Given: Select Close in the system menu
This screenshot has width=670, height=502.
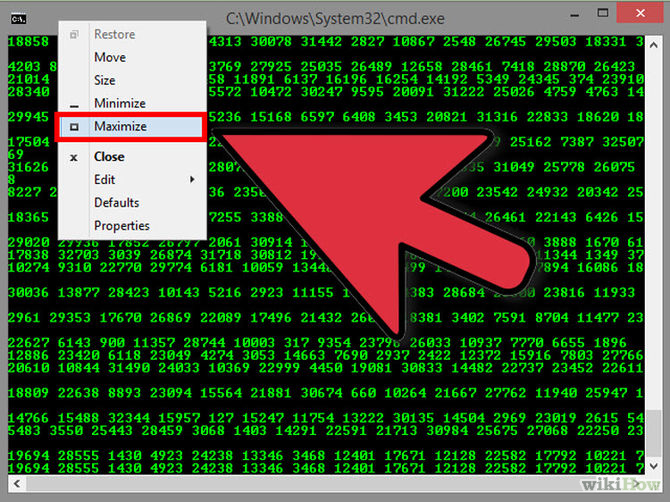Looking at the screenshot, I should click(x=109, y=157).
